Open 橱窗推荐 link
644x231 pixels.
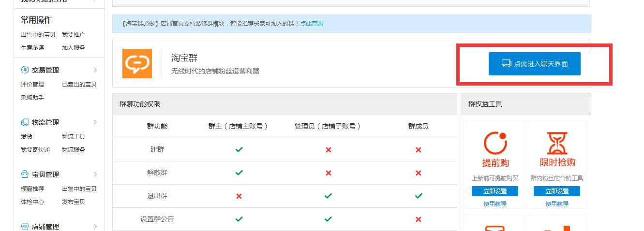click(32, 189)
